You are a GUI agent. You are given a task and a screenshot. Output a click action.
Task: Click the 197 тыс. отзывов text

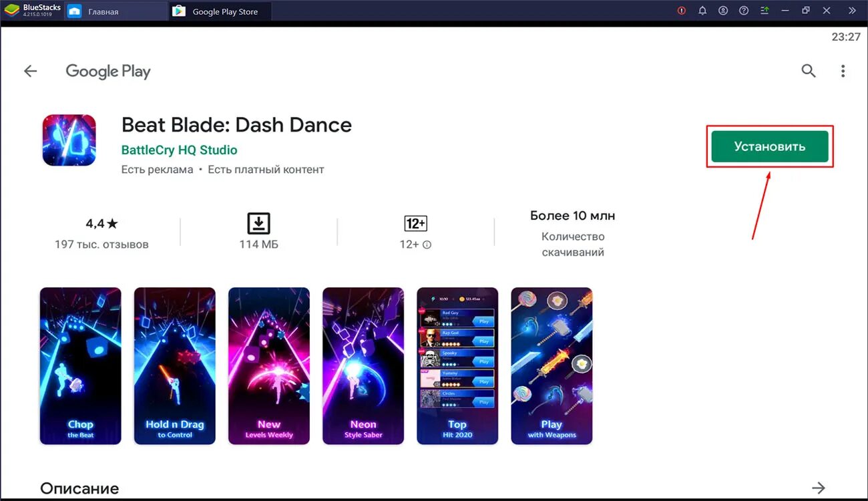tap(101, 244)
